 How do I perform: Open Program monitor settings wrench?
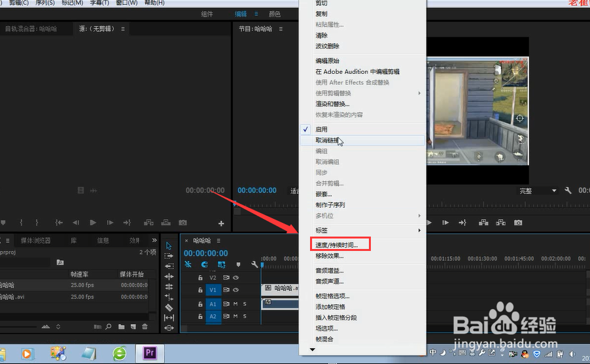point(568,190)
